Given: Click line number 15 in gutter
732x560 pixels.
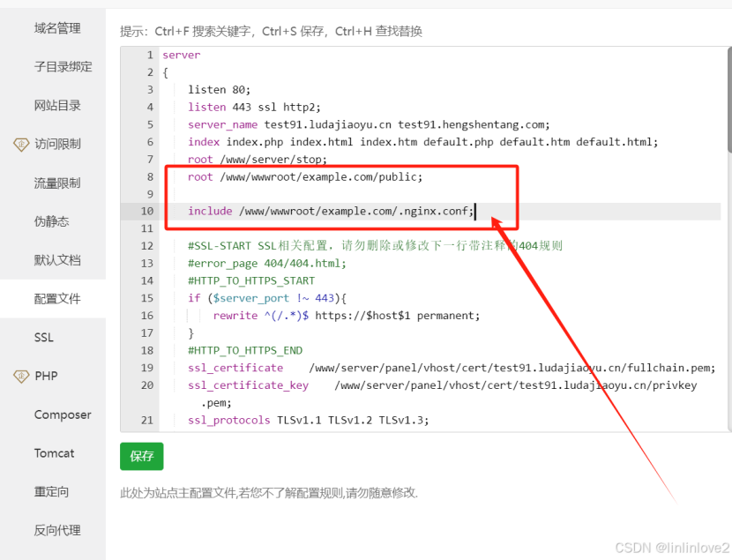Looking at the screenshot, I should tap(147, 298).
